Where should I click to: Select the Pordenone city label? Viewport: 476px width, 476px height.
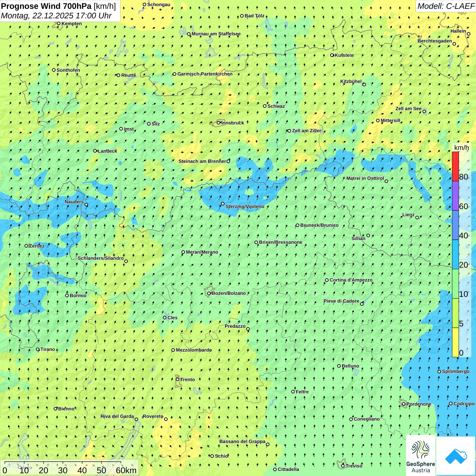coord(419,404)
